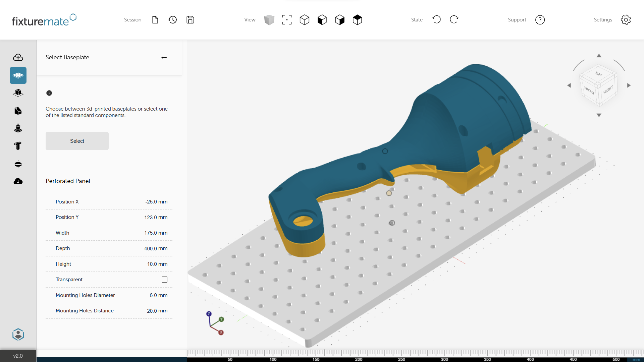Enable the Transparent checkbox for baseplate

coord(164,279)
